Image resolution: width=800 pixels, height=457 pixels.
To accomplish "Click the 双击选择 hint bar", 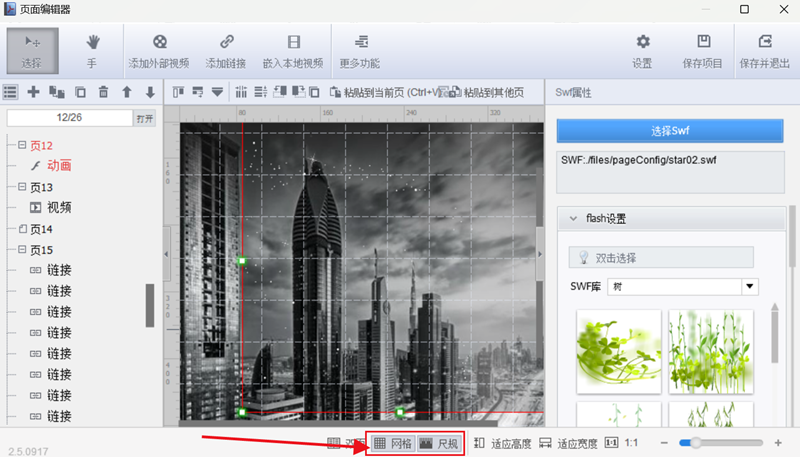I will point(661,258).
